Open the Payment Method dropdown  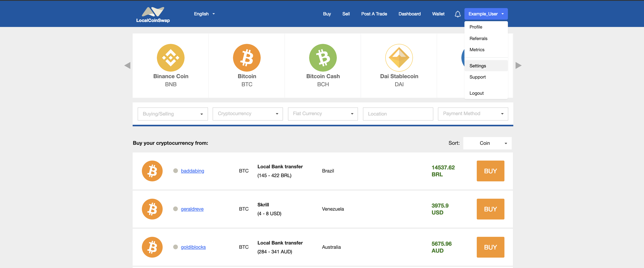473,114
